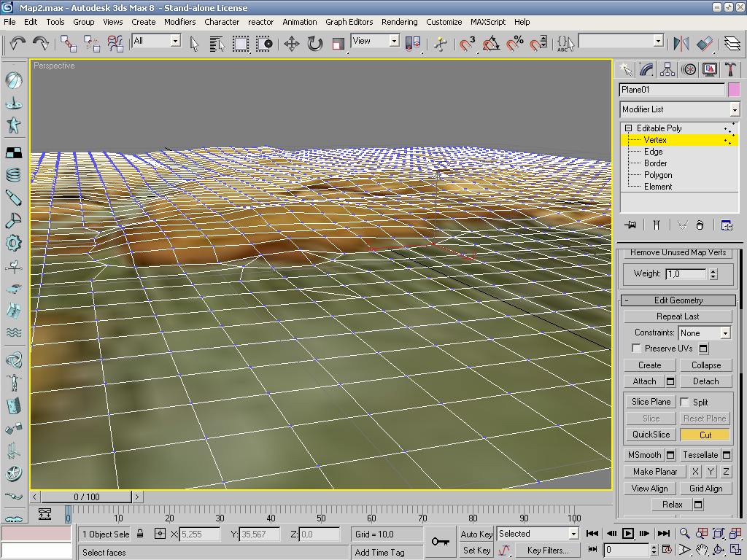Switch to the Utilities hammer icon

coord(730,69)
